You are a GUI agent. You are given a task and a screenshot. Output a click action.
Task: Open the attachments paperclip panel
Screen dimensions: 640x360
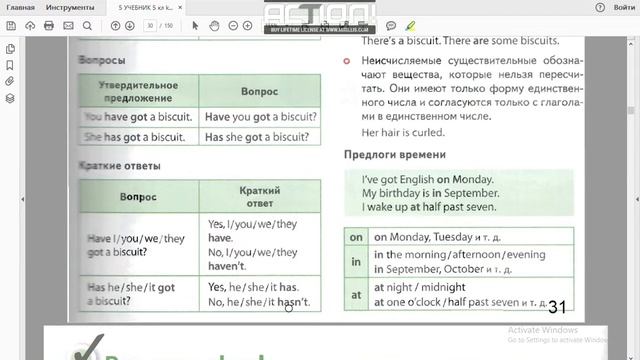10,81
